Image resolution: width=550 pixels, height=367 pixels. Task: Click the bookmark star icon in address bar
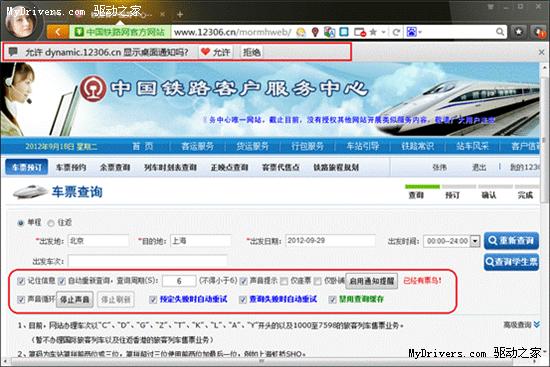(373, 32)
